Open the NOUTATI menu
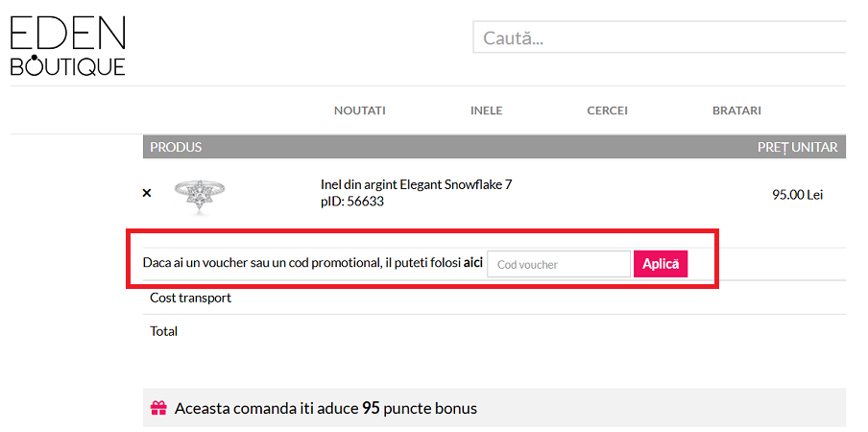This screenshot has height=432, width=868. pos(359,110)
